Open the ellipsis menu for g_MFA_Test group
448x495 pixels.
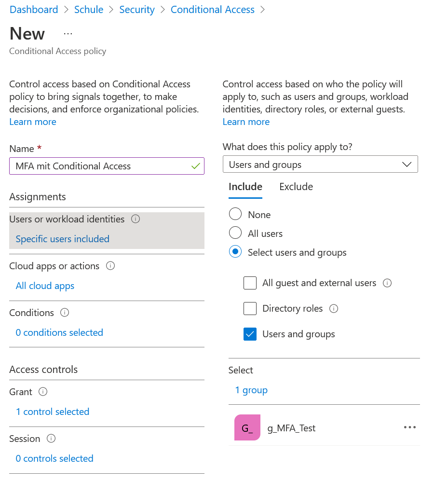409,427
